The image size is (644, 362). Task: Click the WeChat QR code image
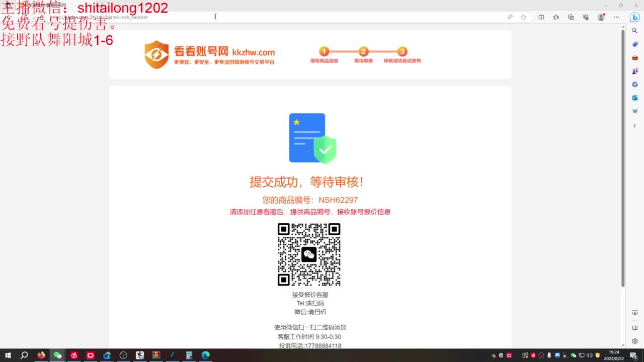[x=309, y=254]
